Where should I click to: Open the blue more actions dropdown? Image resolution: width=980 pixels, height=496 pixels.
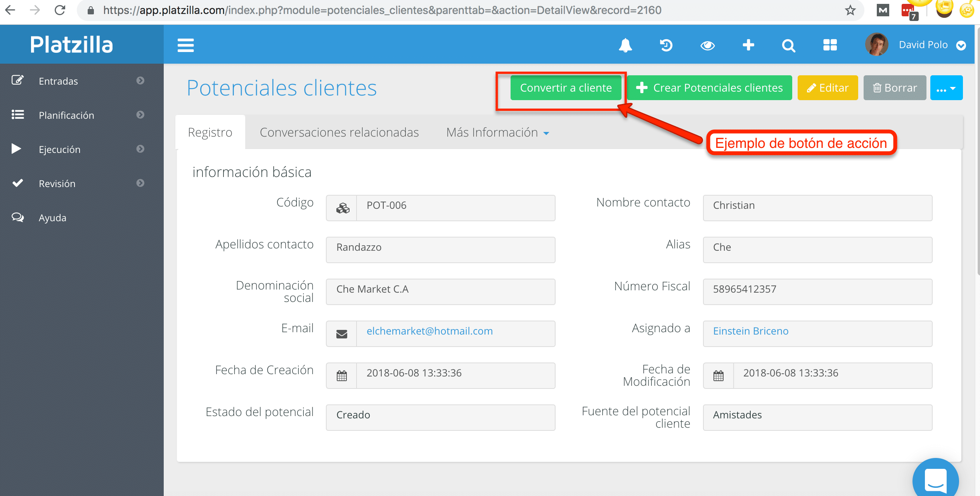(946, 88)
